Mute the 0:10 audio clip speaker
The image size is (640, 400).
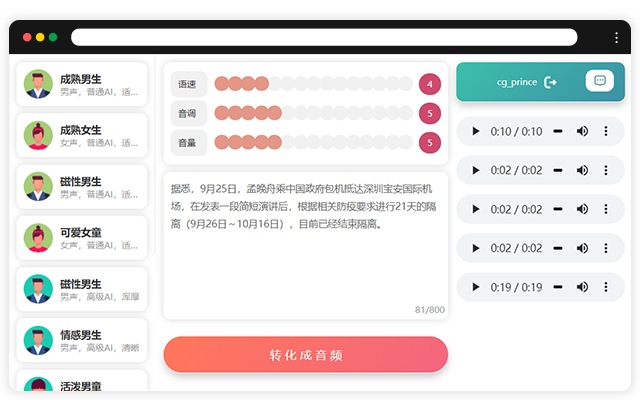(x=583, y=131)
